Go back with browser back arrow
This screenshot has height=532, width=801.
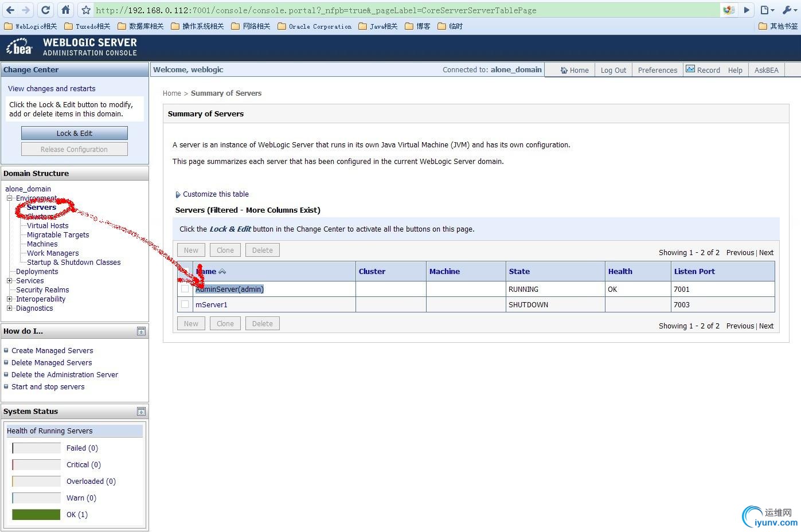(x=10, y=10)
